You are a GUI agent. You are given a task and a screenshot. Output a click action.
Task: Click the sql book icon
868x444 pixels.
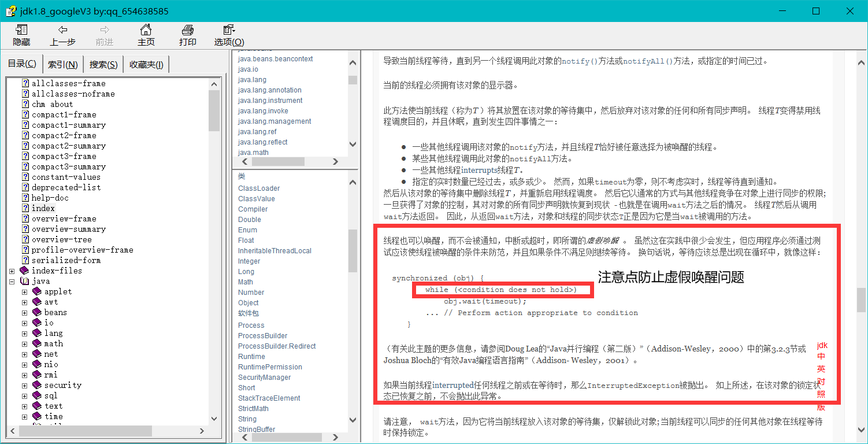tap(37, 395)
